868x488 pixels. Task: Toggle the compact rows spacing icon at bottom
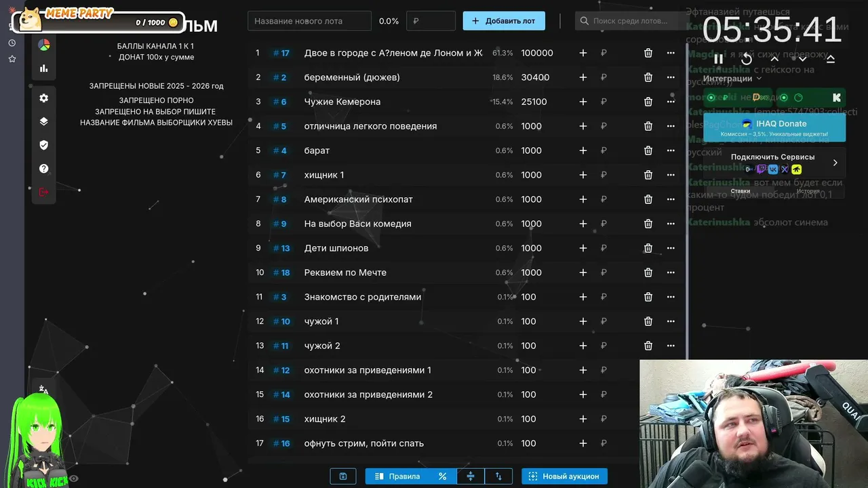(471, 476)
